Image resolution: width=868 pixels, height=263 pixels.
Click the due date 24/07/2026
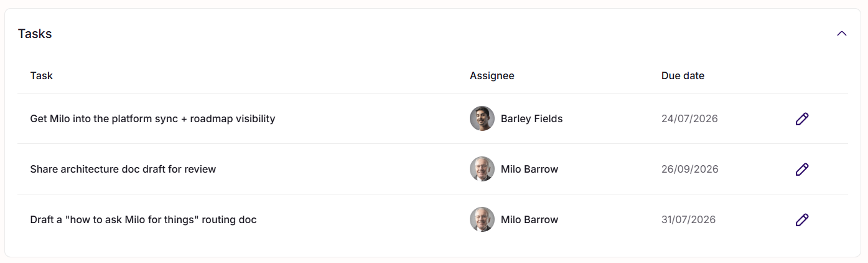coord(689,118)
